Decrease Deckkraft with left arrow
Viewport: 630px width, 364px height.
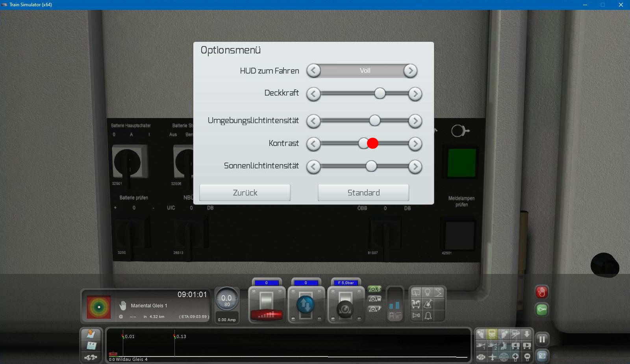click(x=313, y=94)
